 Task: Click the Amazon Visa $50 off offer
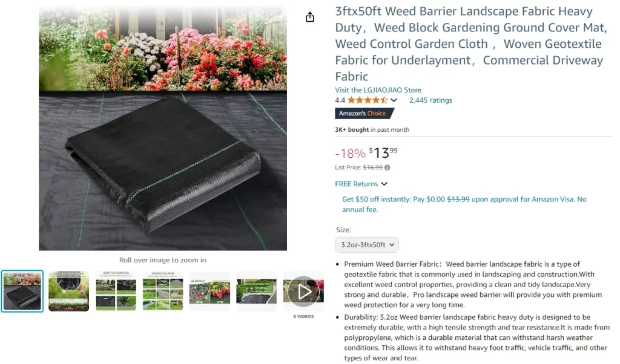coord(464,204)
